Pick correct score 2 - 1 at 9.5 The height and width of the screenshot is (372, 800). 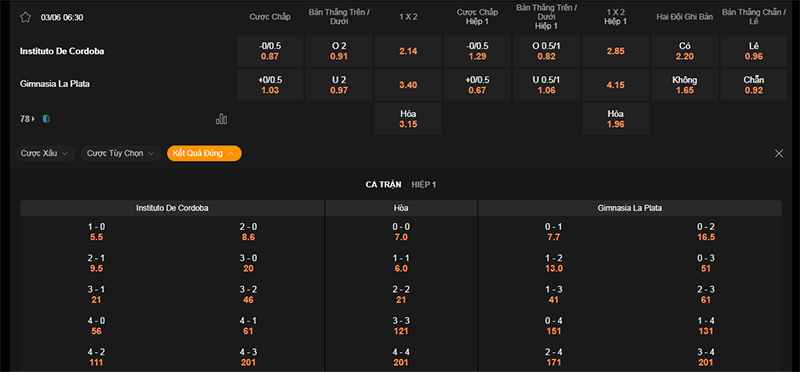pyautogui.click(x=96, y=263)
